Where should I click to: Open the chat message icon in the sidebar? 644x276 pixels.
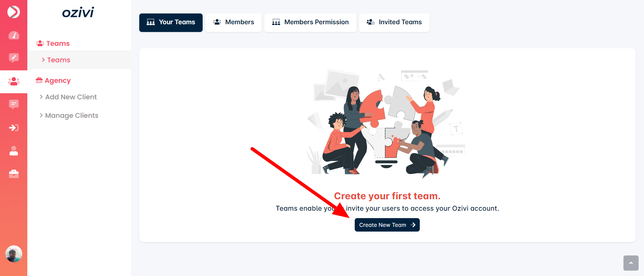coord(13,104)
